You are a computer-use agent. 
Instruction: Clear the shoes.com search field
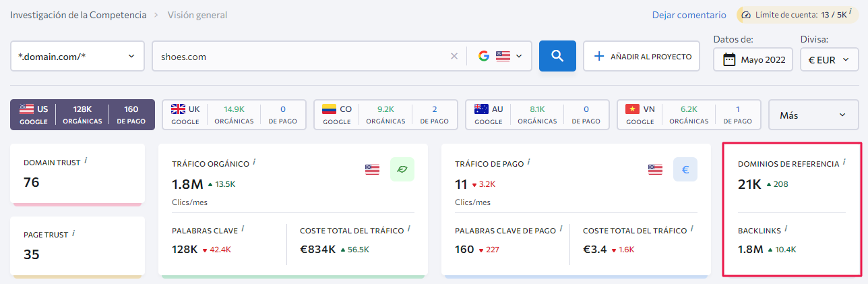(454, 57)
